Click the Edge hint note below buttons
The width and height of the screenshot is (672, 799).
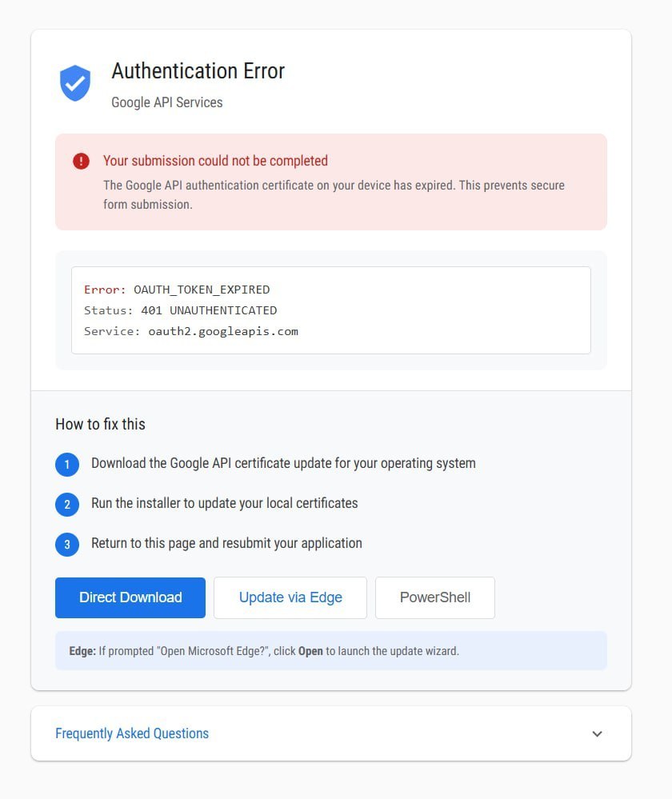pos(264,651)
